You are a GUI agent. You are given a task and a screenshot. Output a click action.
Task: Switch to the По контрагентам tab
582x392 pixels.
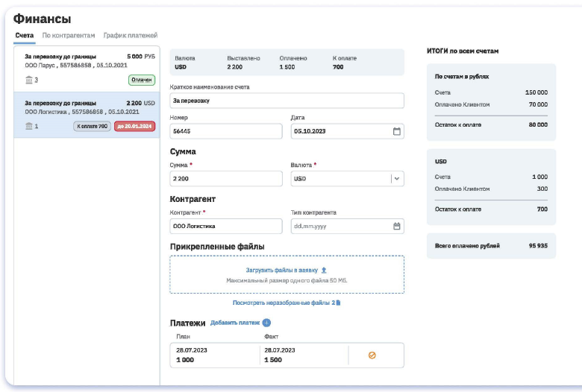point(69,35)
